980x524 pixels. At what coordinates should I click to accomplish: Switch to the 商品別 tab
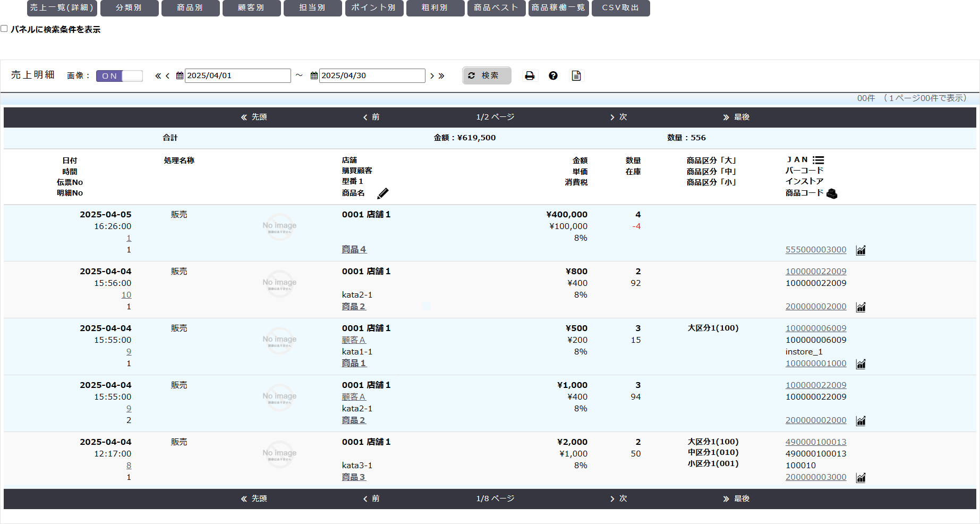point(190,8)
